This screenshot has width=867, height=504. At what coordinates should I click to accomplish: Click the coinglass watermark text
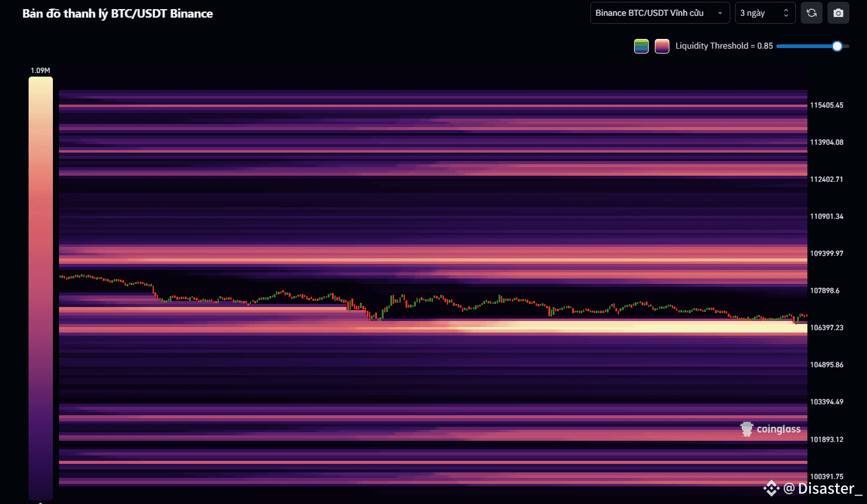click(x=778, y=429)
